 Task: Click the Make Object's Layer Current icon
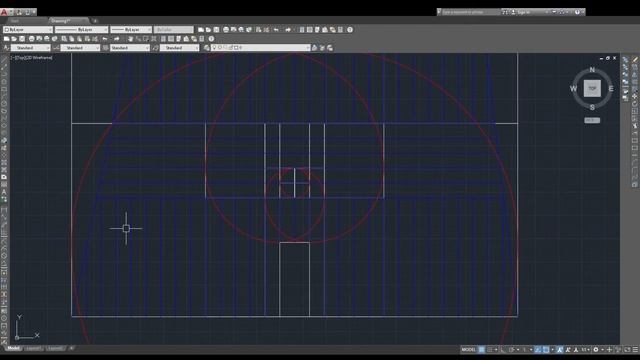coord(314,48)
